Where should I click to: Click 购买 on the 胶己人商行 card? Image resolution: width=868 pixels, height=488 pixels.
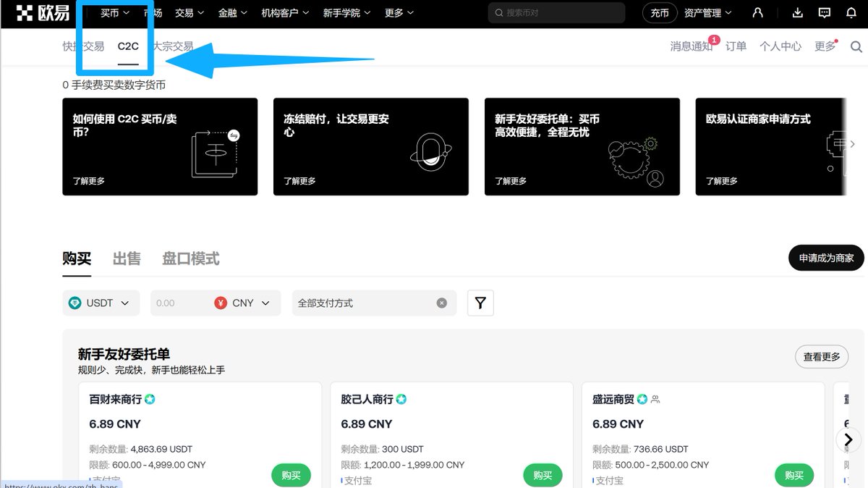(542, 475)
